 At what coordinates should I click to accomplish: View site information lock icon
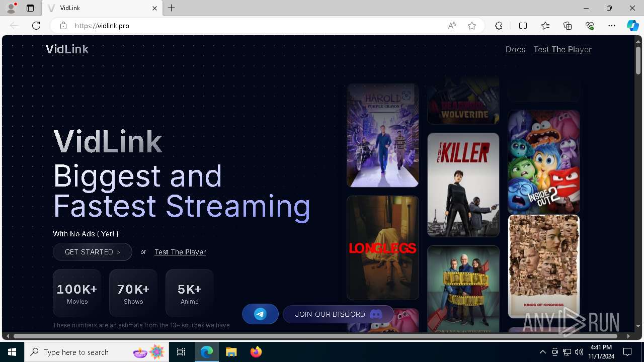coord(63,26)
